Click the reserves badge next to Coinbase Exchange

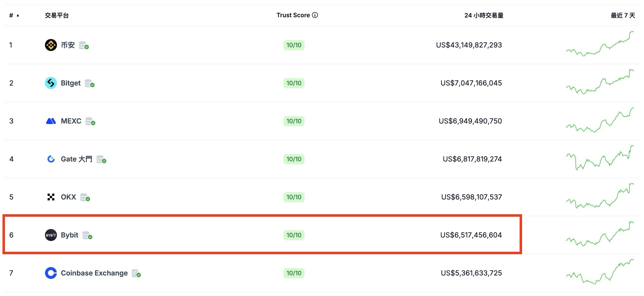pyautogui.click(x=136, y=273)
